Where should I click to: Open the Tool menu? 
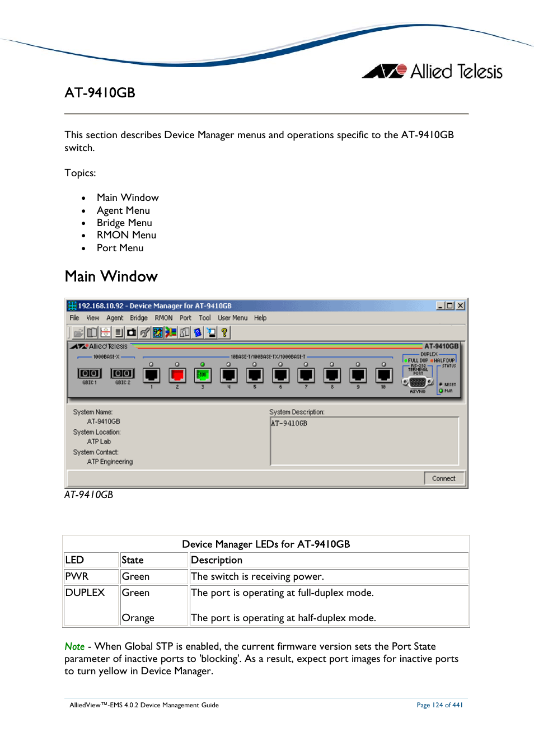pos(205,318)
